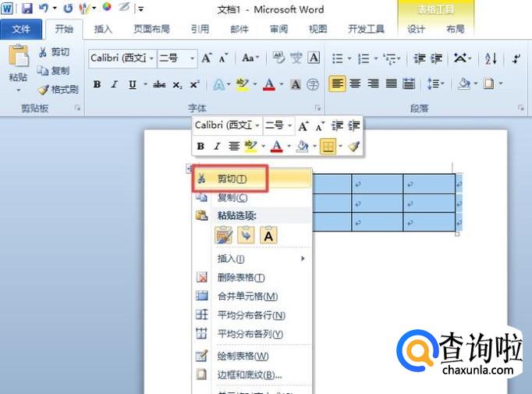Click Distributed alignment icon in ribbon

409,83
